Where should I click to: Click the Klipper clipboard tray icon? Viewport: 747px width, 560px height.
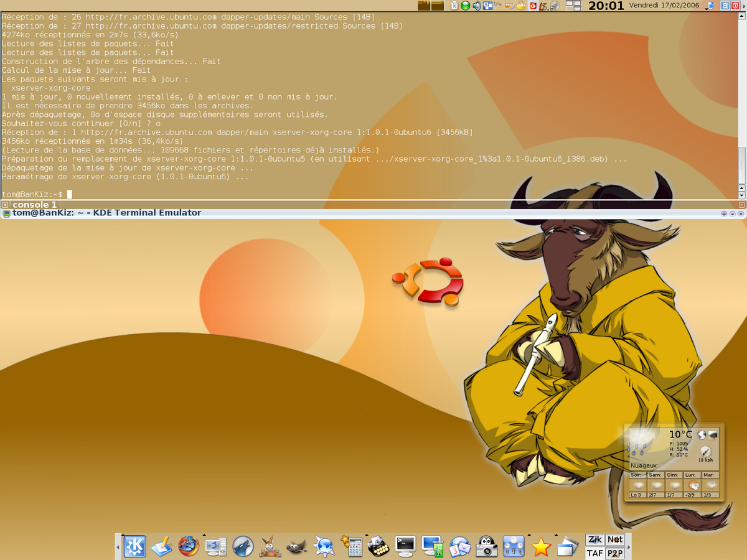tap(454, 6)
